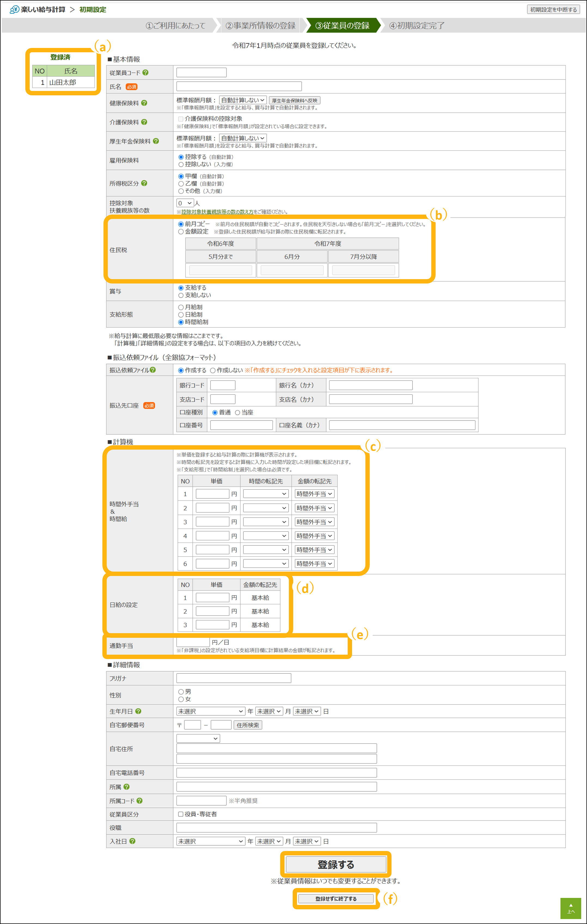Screen dimensions: 587x924
Task: Click 自宅電話番号 input field
Action: point(277,772)
